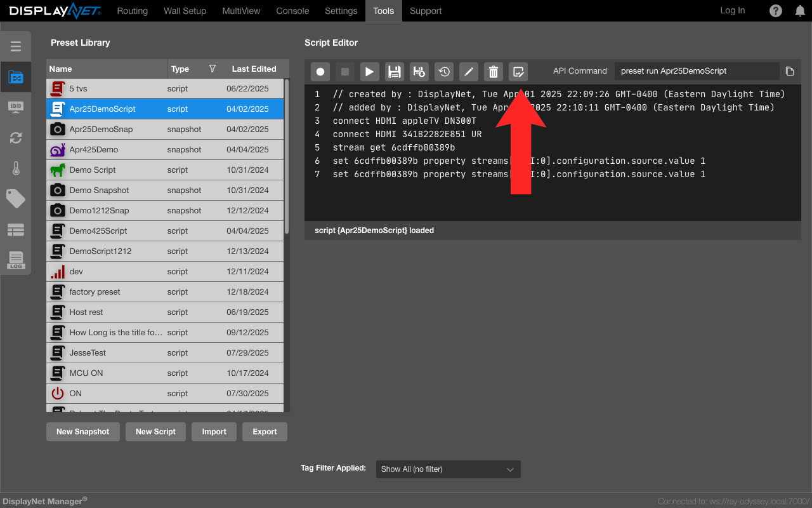Click the Save As floppy with arrow icon
The height and width of the screenshot is (508, 812).
(x=419, y=72)
